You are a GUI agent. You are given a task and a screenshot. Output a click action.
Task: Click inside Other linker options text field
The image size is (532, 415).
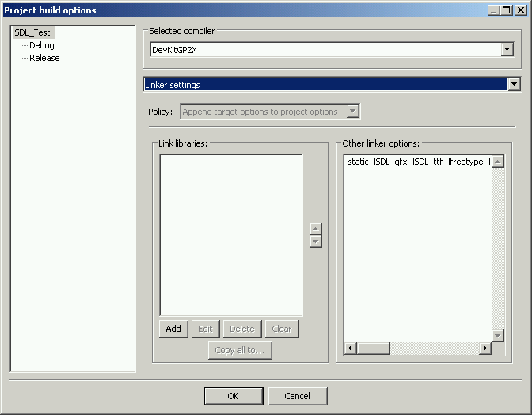tap(417, 238)
